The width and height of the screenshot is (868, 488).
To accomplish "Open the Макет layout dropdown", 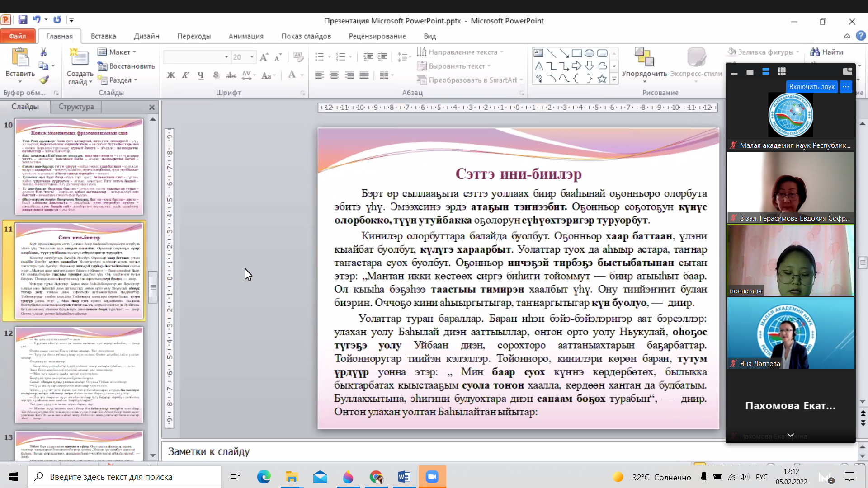I will tap(119, 52).
